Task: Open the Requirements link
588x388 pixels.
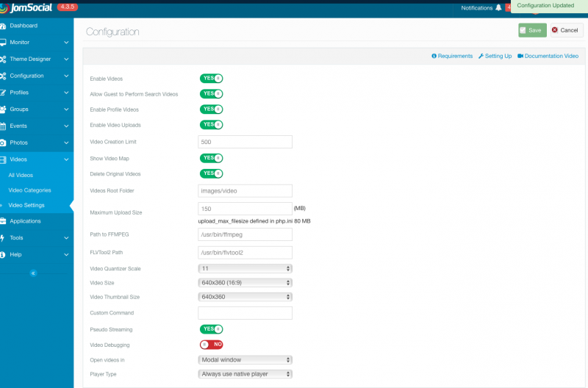Action: point(452,56)
